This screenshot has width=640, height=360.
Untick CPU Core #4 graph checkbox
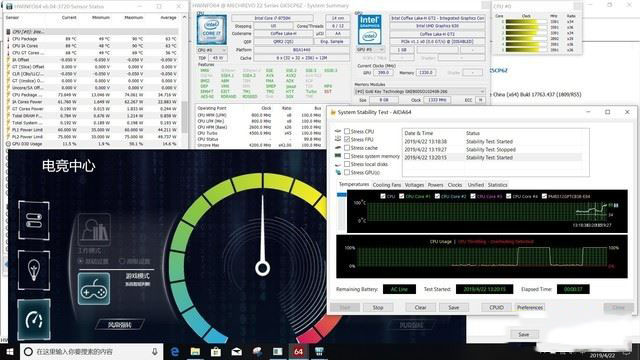(509, 196)
